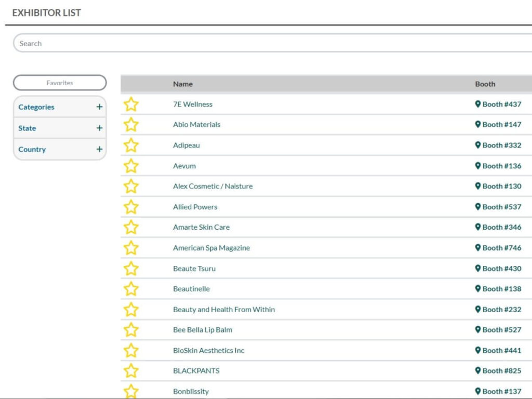Click star for Beauty and Health From Within

click(131, 310)
